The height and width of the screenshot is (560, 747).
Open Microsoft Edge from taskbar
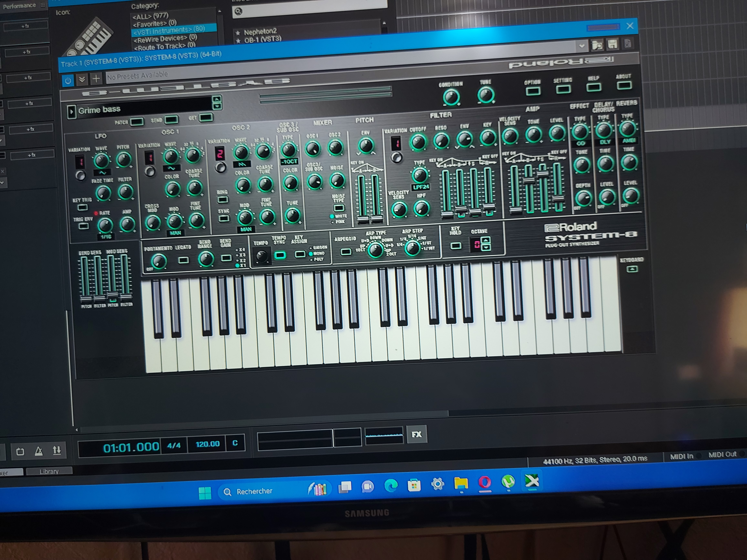click(x=391, y=486)
